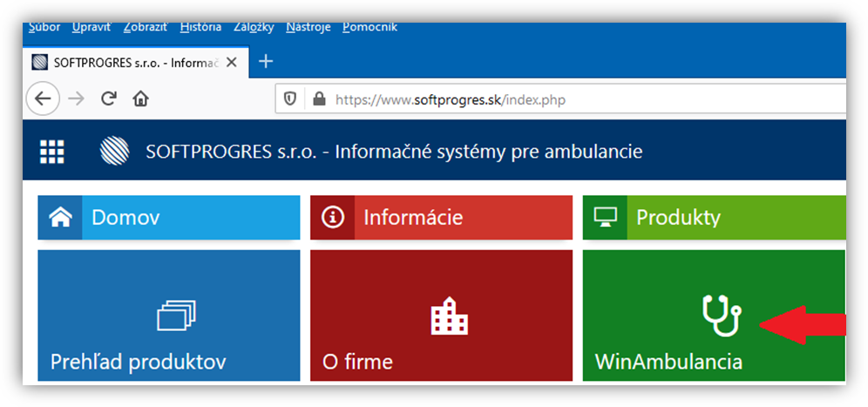This screenshot has width=868, height=407.
Task: Click the house icon on the Domov tile
Action: 60,218
